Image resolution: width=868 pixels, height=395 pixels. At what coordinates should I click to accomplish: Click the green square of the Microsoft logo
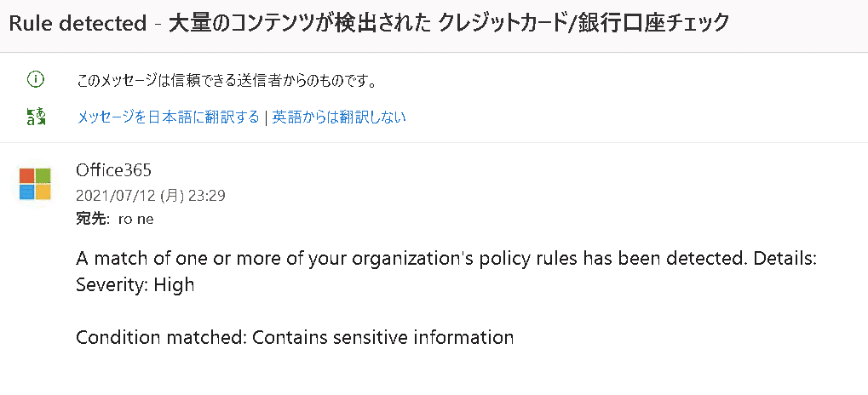pos(43,176)
